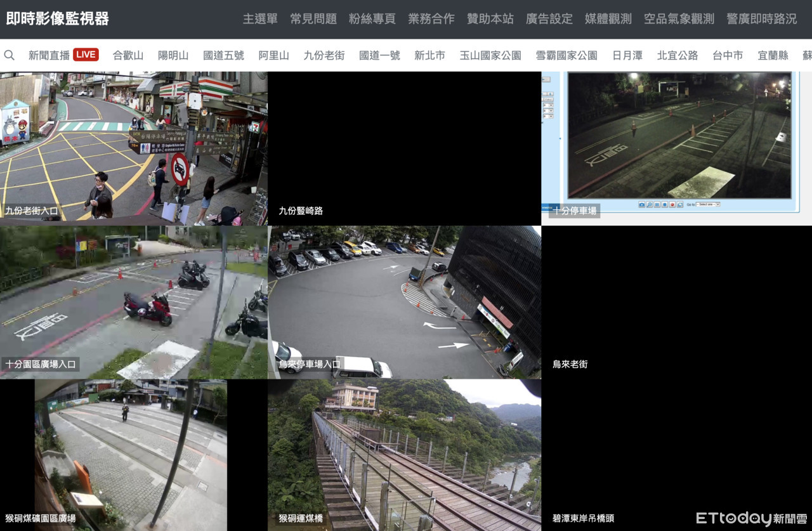
Task: Open 空品氣象觀測 from the top navigation
Action: pyautogui.click(x=679, y=19)
